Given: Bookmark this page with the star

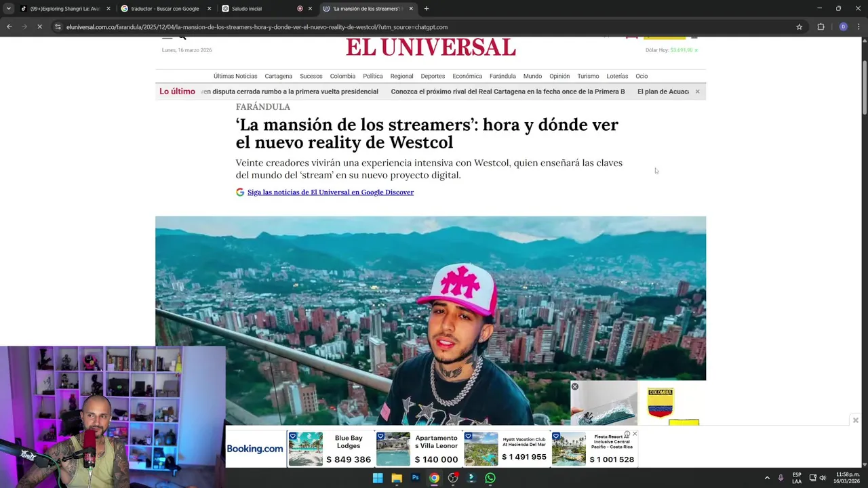Looking at the screenshot, I should coord(800,27).
